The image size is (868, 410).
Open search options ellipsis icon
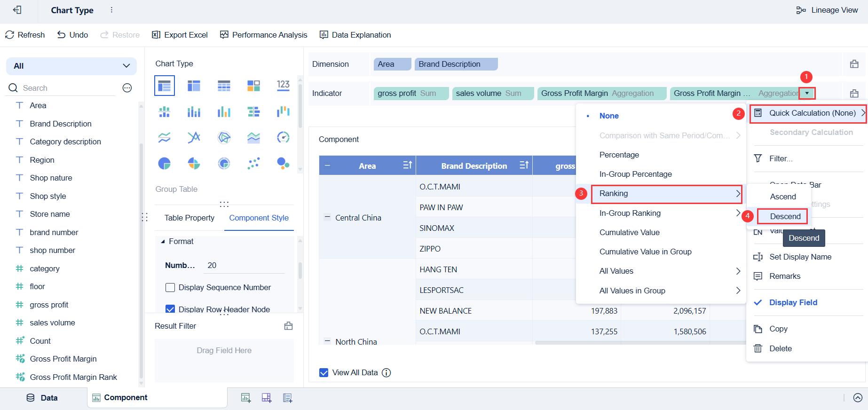[127, 88]
